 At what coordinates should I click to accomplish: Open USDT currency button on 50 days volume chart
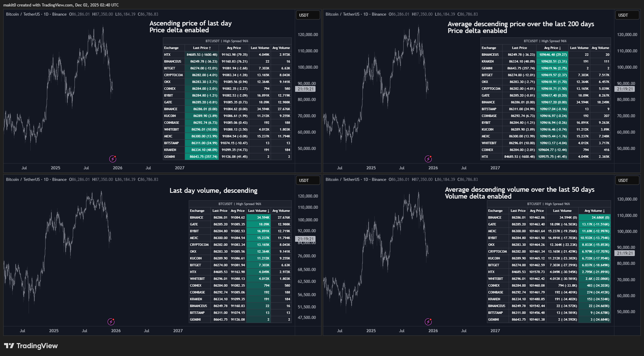(x=627, y=180)
